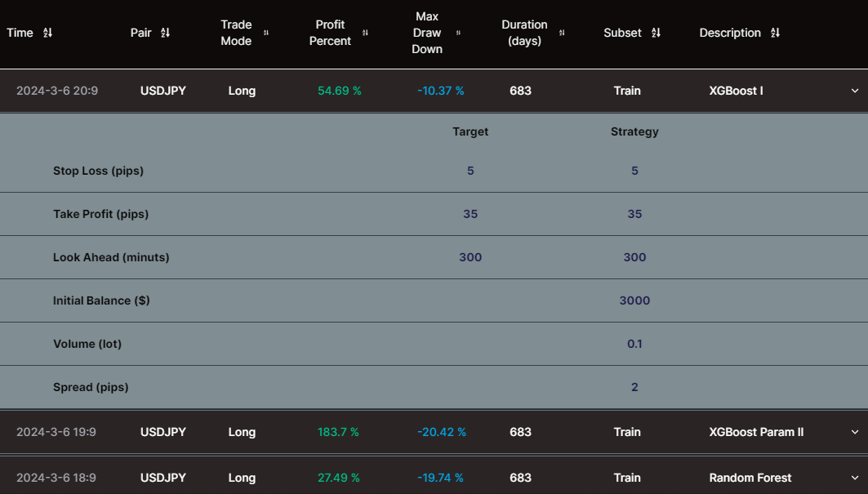Viewport: 868px width, 494px height.
Task: Sort by Profit Percent column icon
Action: [365, 33]
